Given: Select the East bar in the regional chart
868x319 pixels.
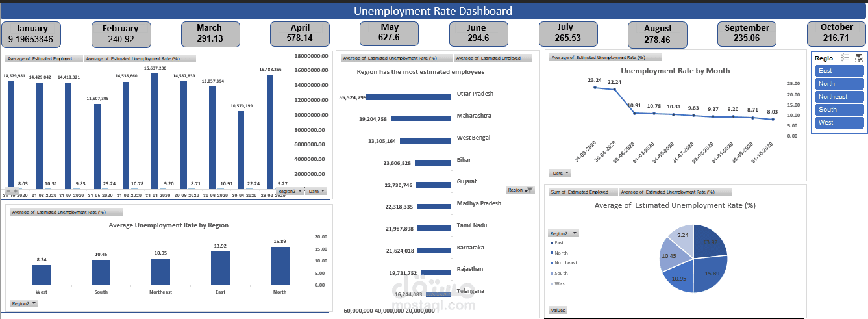Looking at the screenshot, I should click(x=221, y=268).
